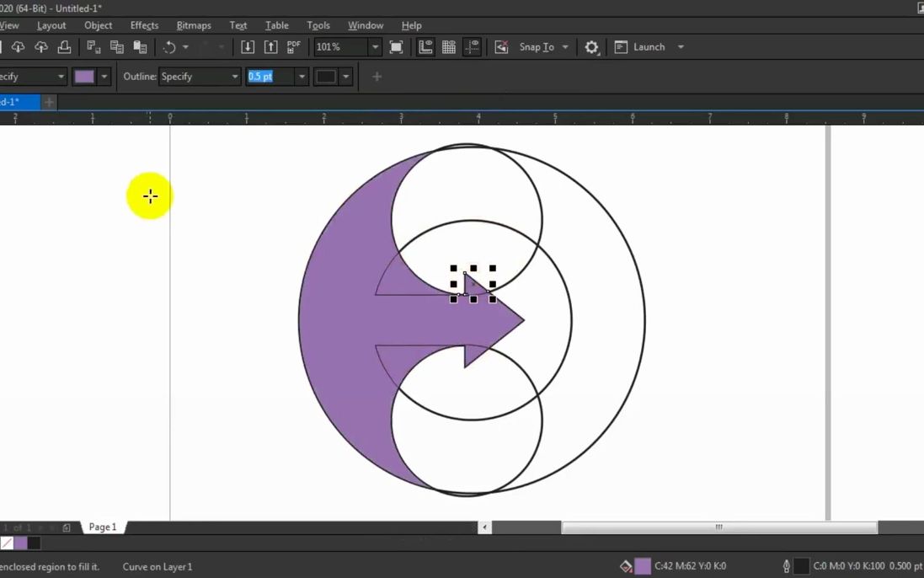The height and width of the screenshot is (578, 924).
Task: Open the Snap To dropdown
Action: point(566,47)
